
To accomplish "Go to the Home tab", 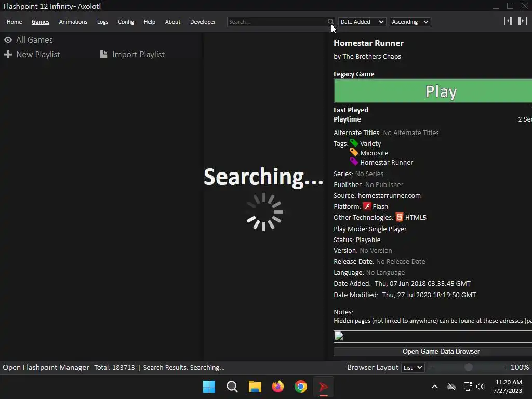I will [14, 22].
